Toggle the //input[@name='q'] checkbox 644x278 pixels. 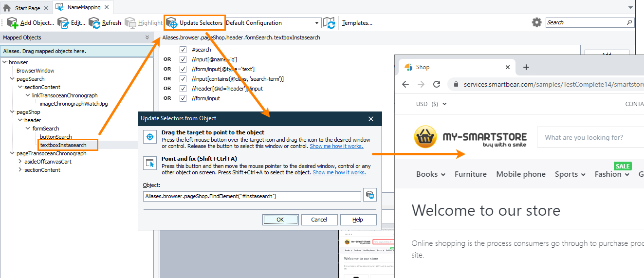(183, 59)
